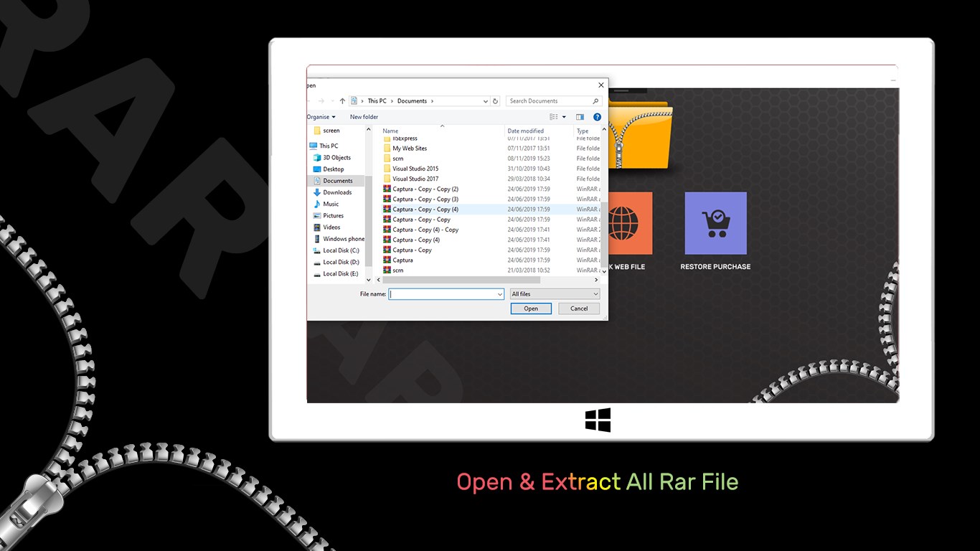Click the Windows logo below the tablet screen
Screen dimensions: 980x551
(598, 420)
